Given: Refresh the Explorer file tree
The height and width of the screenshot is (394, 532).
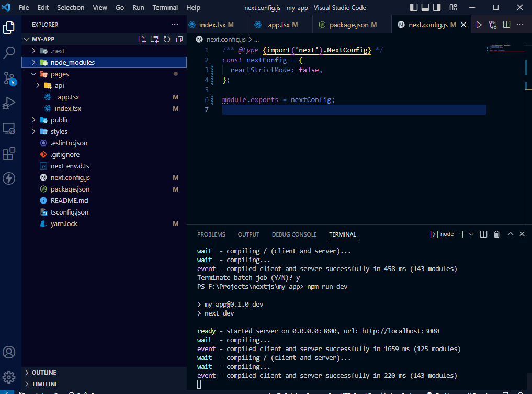Looking at the screenshot, I should (167, 39).
